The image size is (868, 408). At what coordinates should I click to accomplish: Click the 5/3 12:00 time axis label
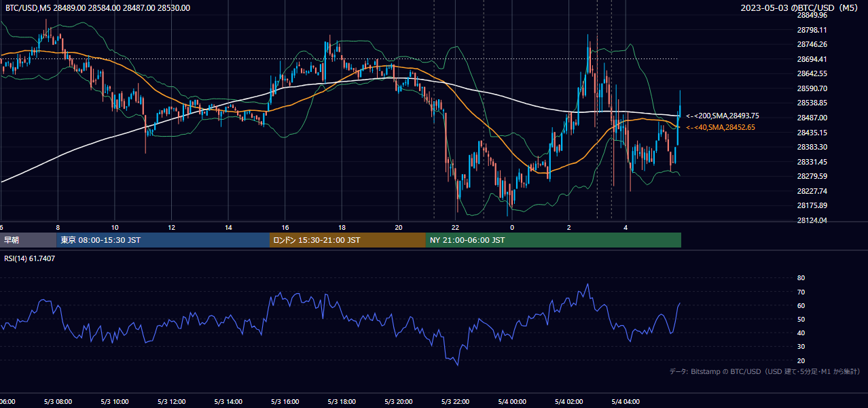[x=172, y=402]
